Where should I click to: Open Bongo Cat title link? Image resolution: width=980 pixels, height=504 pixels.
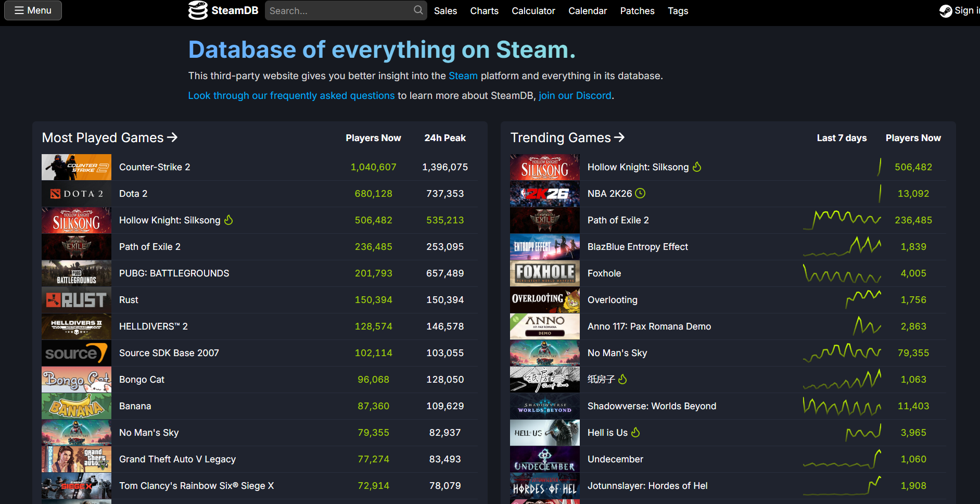pyautogui.click(x=142, y=380)
